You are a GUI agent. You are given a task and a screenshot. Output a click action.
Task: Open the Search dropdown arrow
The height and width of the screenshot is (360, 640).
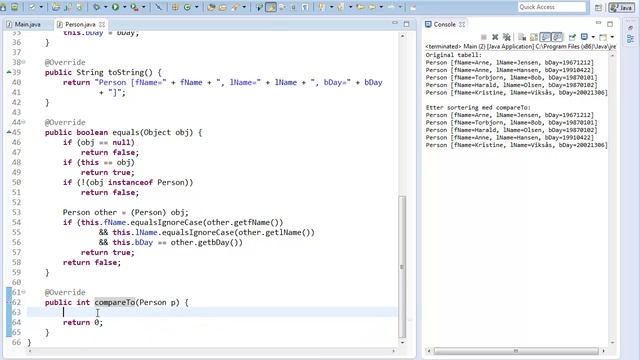[244, 7]
